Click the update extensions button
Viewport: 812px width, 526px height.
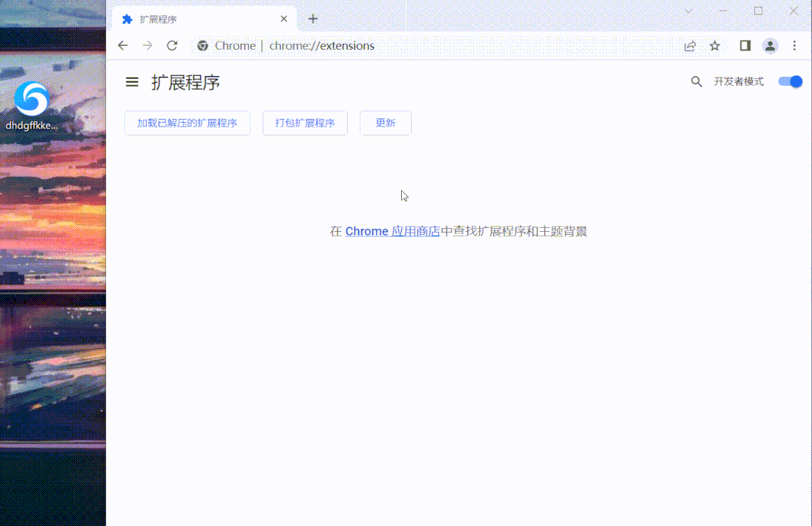(x=386, y=123)
